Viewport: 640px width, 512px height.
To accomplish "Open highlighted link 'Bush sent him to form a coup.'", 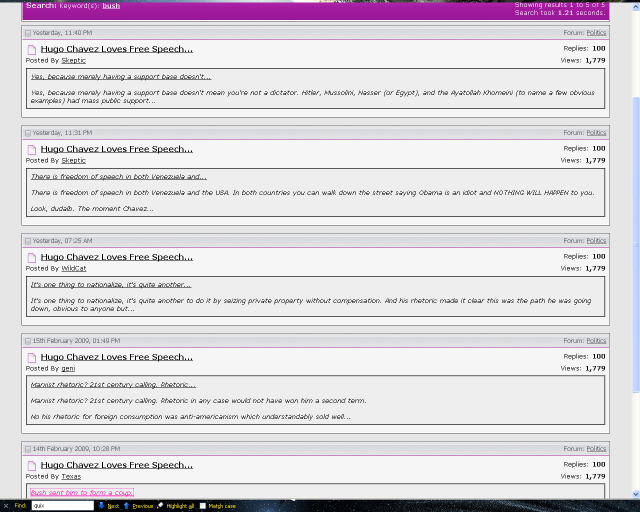I will pos(82,492).
